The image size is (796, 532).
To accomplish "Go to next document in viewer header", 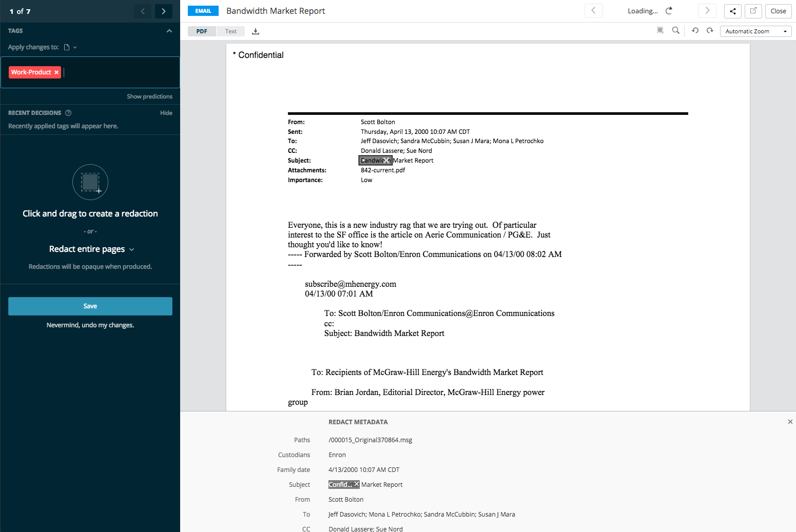I will tap(707, 11).
